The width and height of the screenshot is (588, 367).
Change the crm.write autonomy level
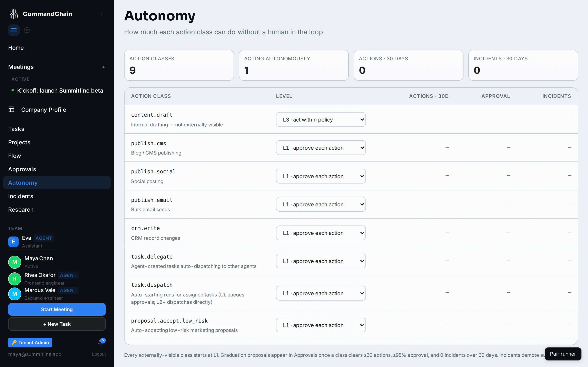pos(321,233)
